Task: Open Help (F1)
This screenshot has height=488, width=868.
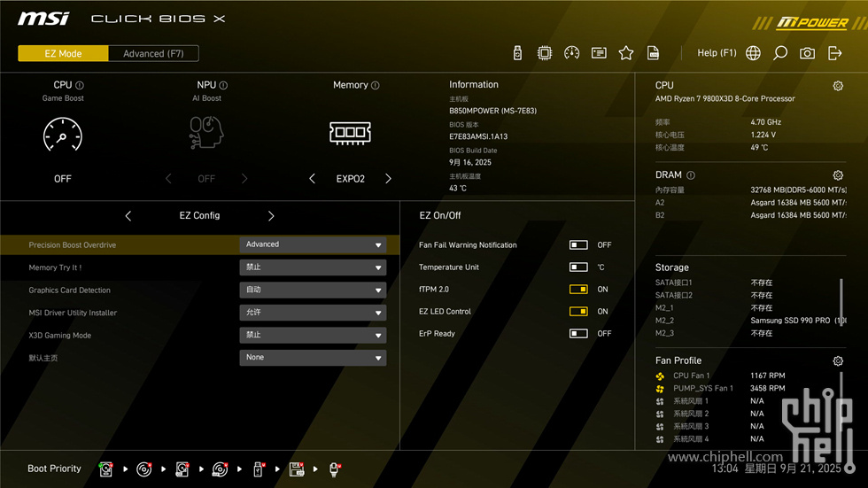Action: [717, 53]
